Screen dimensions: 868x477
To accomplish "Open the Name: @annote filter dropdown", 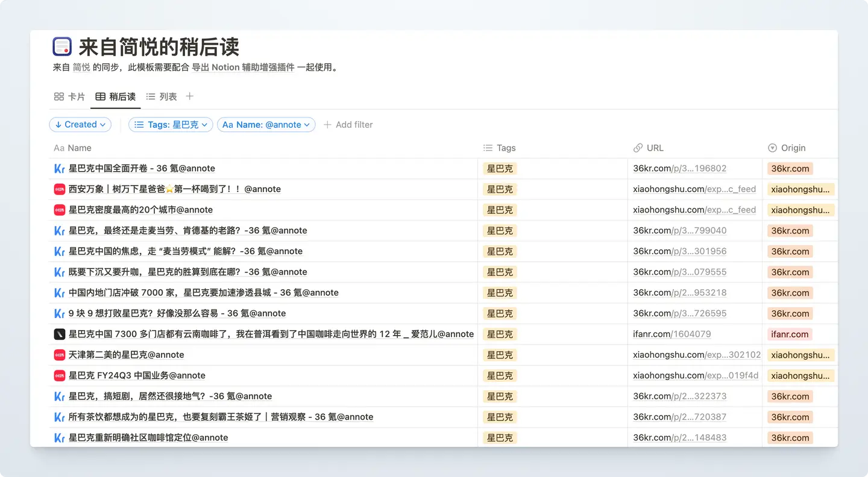I will (266, 125).
